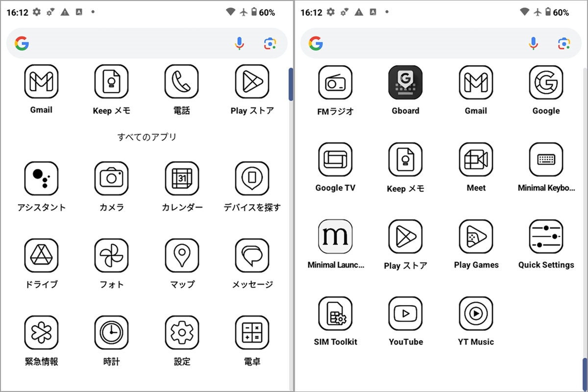The height and width of the screenshot is (392, 588).
Task: Open the カレンダー calendar app
Action: click(182, 179)
